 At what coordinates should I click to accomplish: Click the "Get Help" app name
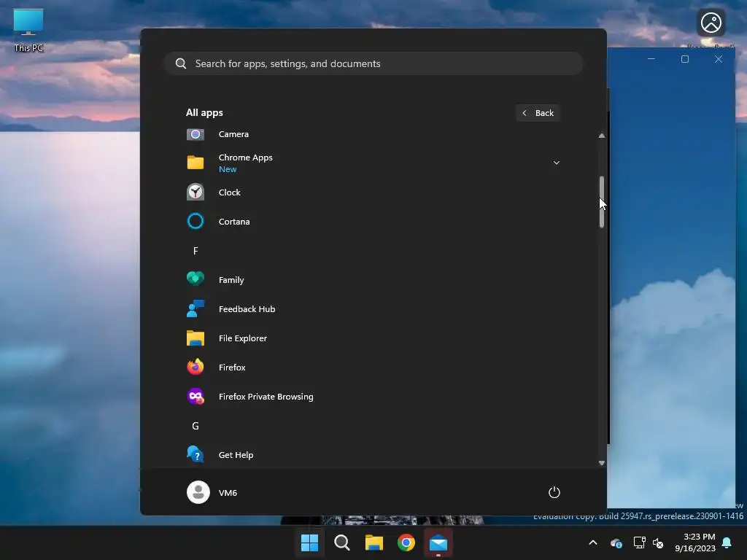pyautogui.click(x=236, y=455)
